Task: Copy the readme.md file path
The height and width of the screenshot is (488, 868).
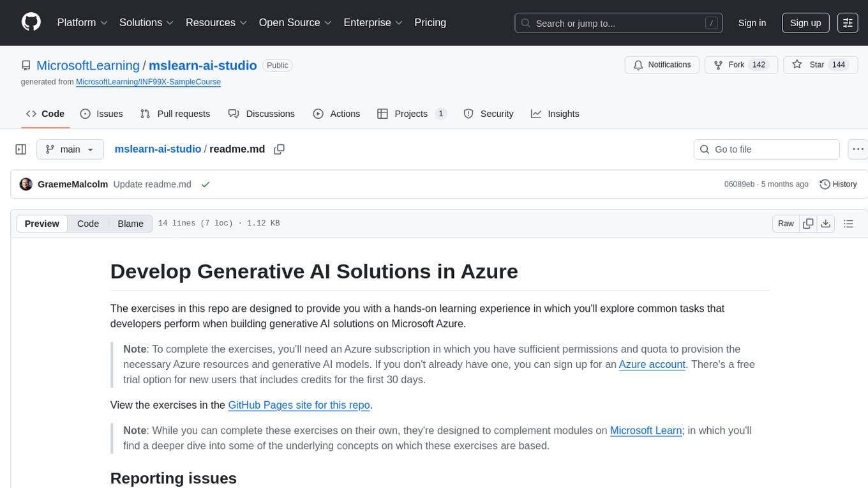Action: point(279,149)
